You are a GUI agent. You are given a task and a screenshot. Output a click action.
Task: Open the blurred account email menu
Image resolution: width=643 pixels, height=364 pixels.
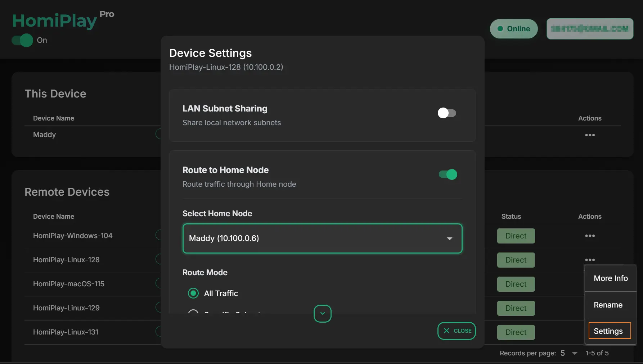click(589, 29)
